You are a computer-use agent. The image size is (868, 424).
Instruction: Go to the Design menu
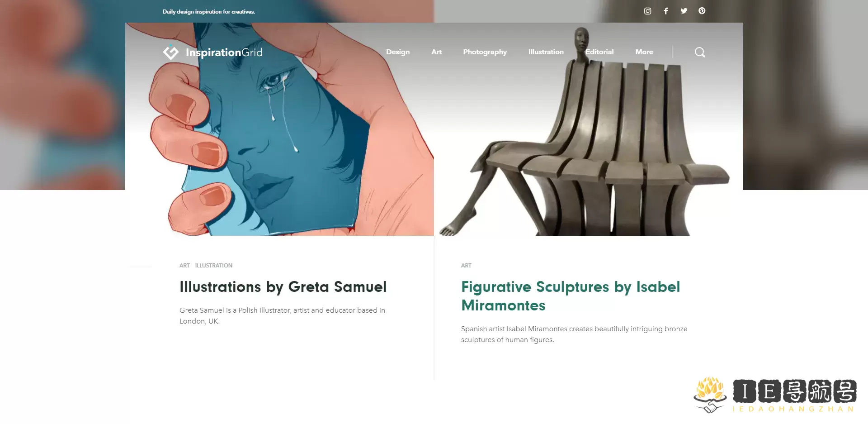[x=398, y=52]
